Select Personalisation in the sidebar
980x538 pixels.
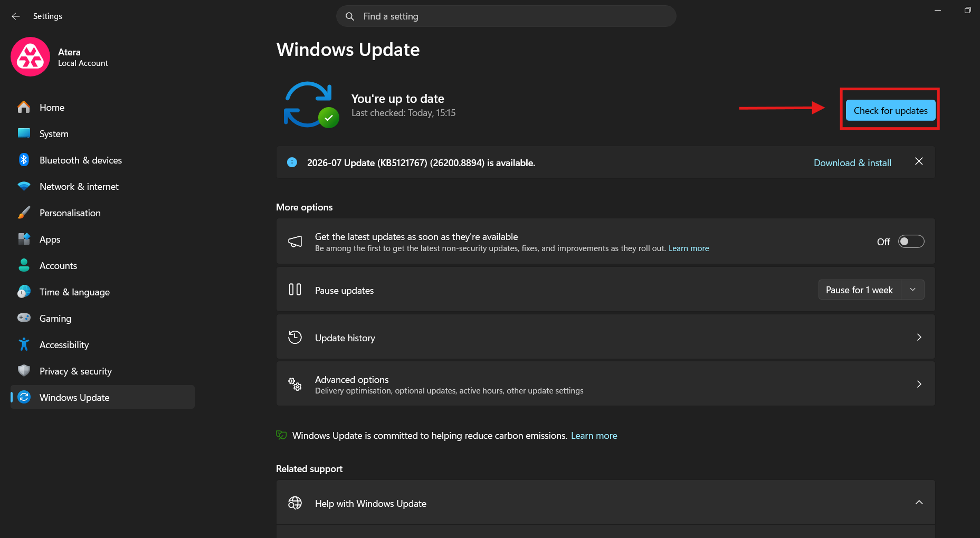pyautogui.click(x=102, y=213)
